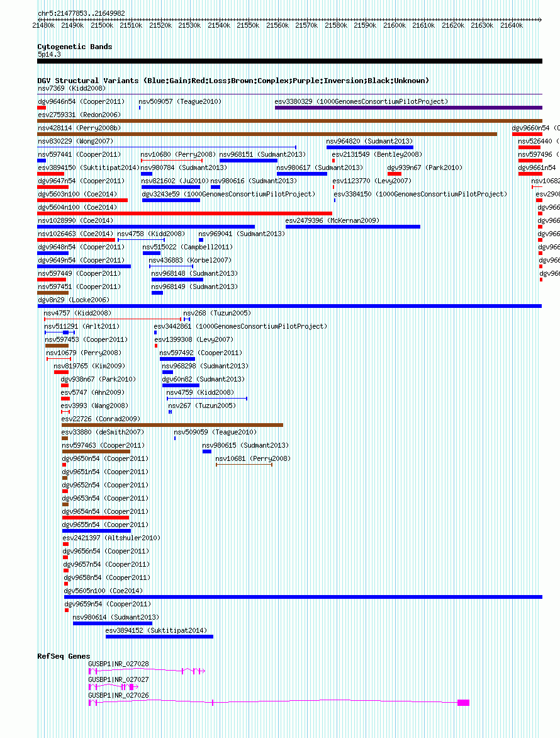The height and width of the screenshot is (738, 560).
Task: Click the esv3894150 (Suktitipat2014) label
Action: pyautogui.click(x=88, y=167)
